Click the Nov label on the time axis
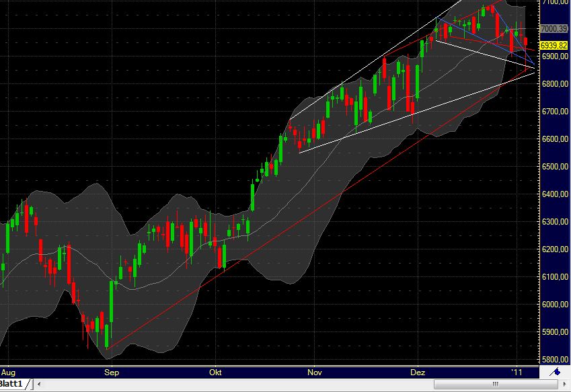The image size is (571, 392). 315,371
